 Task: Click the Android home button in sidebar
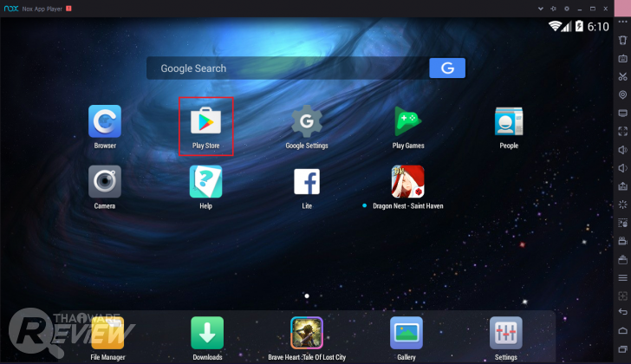(622, 330)
